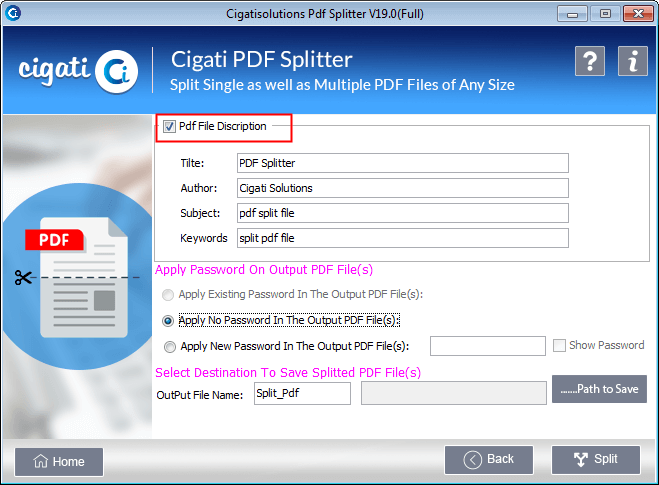Select Apply Existing Password radio option
The width and height of the screenshot is (659, 485).
168,295
